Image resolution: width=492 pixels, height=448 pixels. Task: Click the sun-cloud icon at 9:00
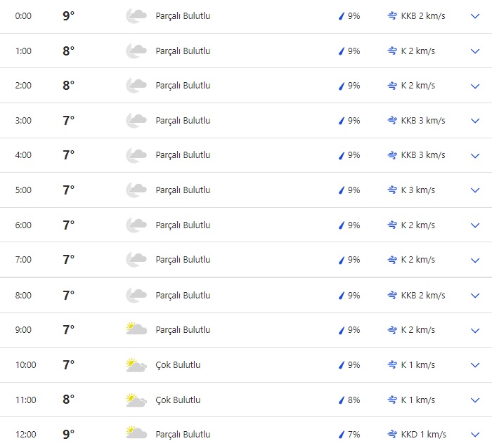pos(136,329)
